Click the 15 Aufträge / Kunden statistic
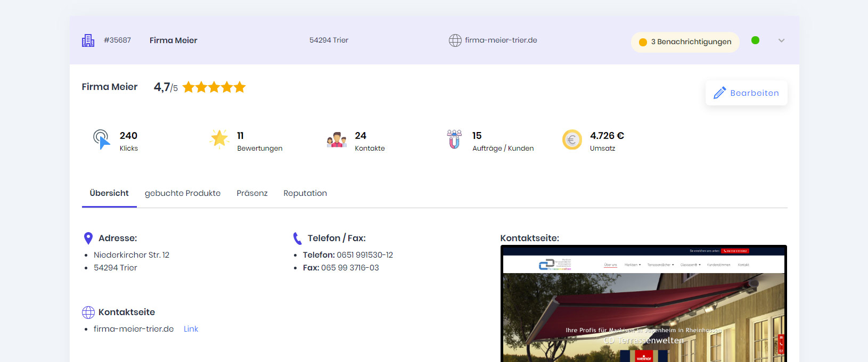868x362 pixels. point(503,141)
